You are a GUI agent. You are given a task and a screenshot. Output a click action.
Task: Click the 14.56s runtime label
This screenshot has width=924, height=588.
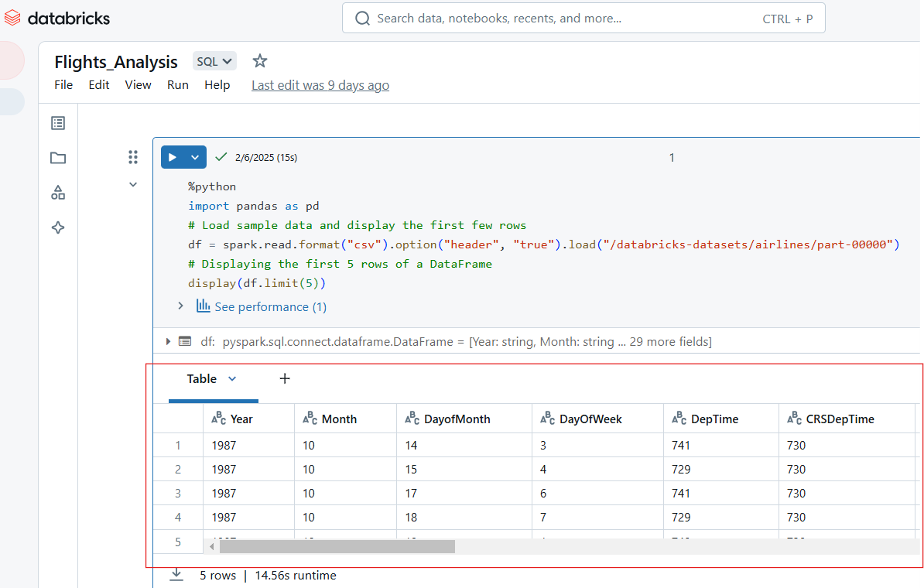tap(296, 575)
